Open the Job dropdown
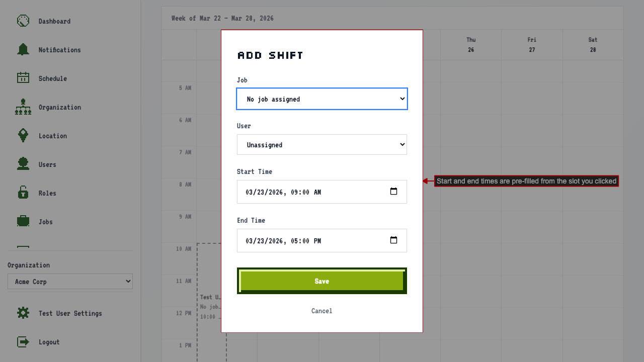Viewport: 644px width, 362px height. (322, 99)
